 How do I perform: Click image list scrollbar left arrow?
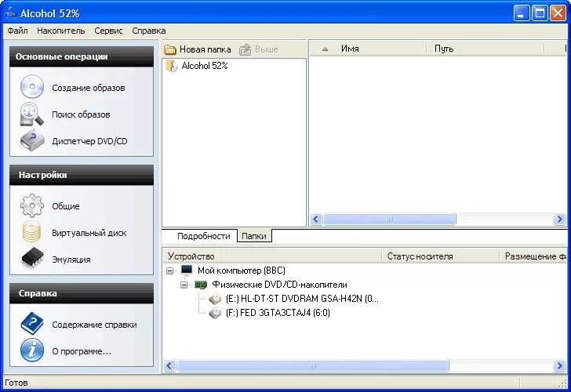point(316,219)
